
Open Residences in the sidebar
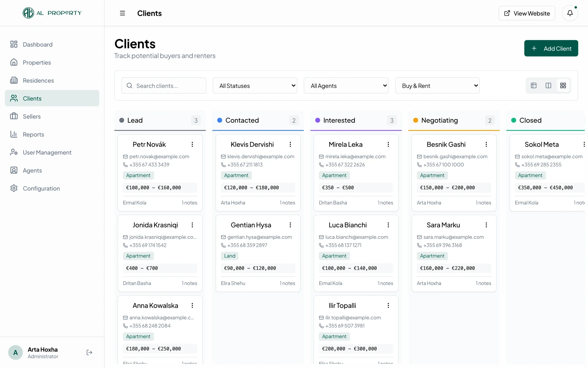coord(52,80)
